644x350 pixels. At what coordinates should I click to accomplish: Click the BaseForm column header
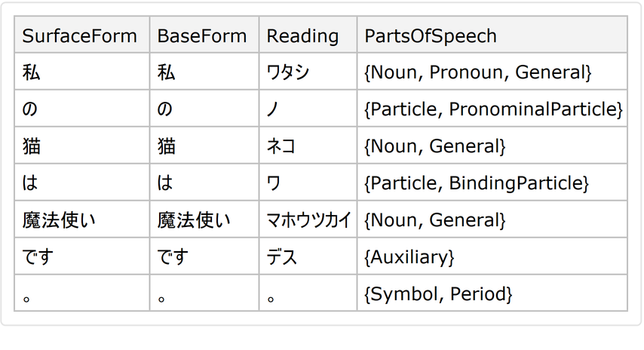[x=202, y=35]
